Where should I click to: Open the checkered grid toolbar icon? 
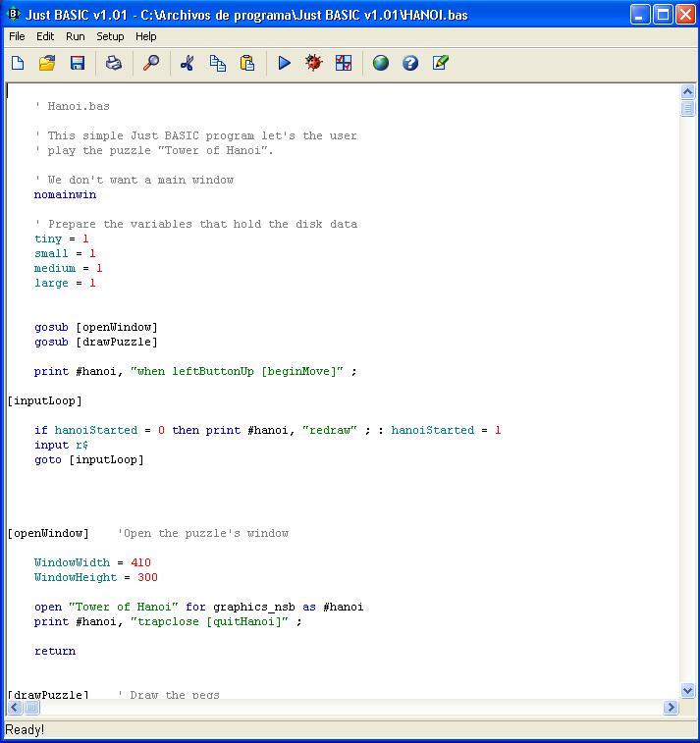pos(344,63)
